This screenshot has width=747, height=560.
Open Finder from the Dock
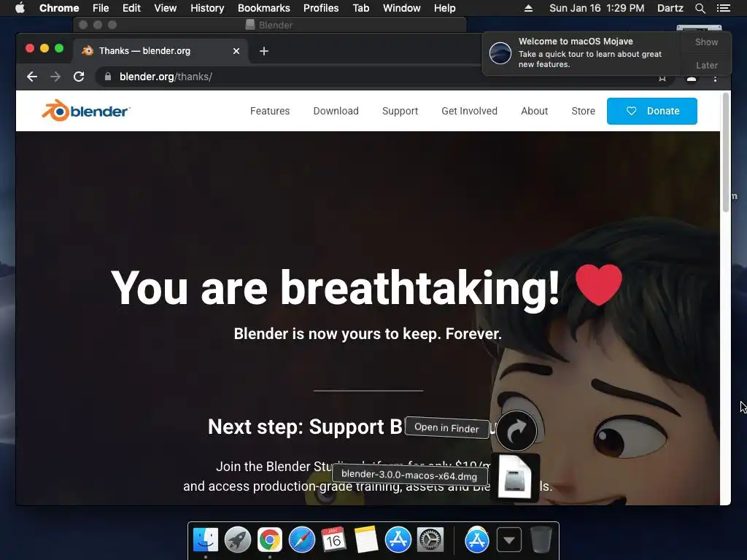pyautogui.click(x=206, y=540)
